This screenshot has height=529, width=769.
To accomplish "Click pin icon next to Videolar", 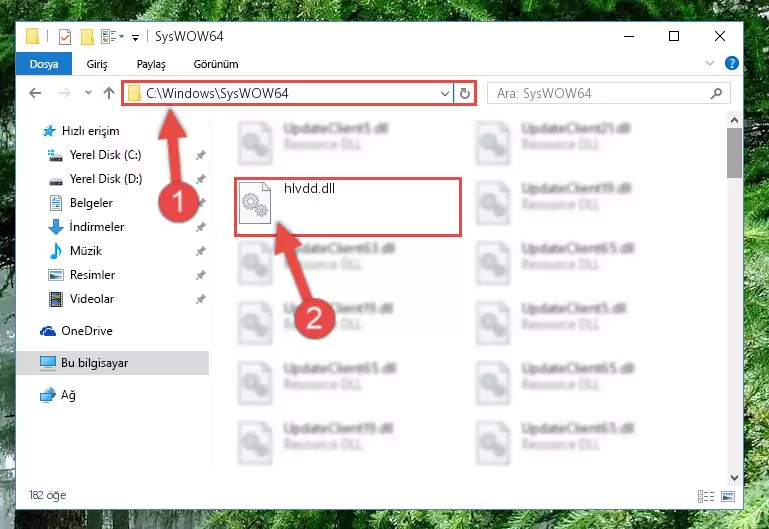I will tap(201, 299).
